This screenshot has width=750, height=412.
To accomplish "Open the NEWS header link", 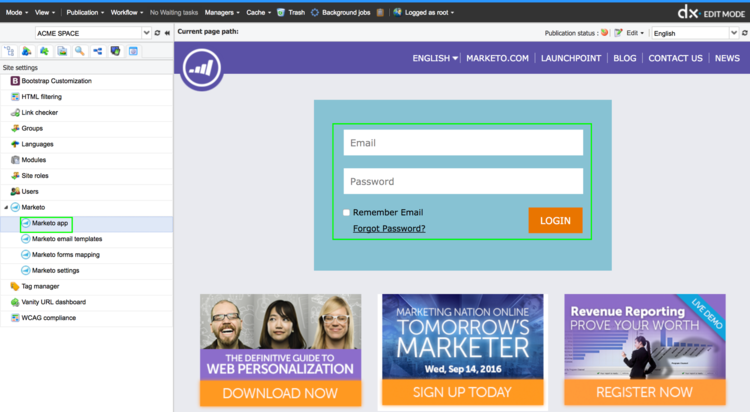I will pyautogui.click(x=727, y=58).
